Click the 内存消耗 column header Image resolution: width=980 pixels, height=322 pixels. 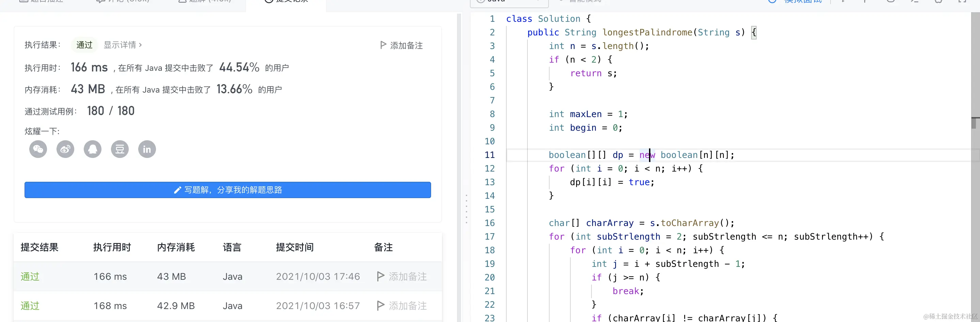coord(176,247)
